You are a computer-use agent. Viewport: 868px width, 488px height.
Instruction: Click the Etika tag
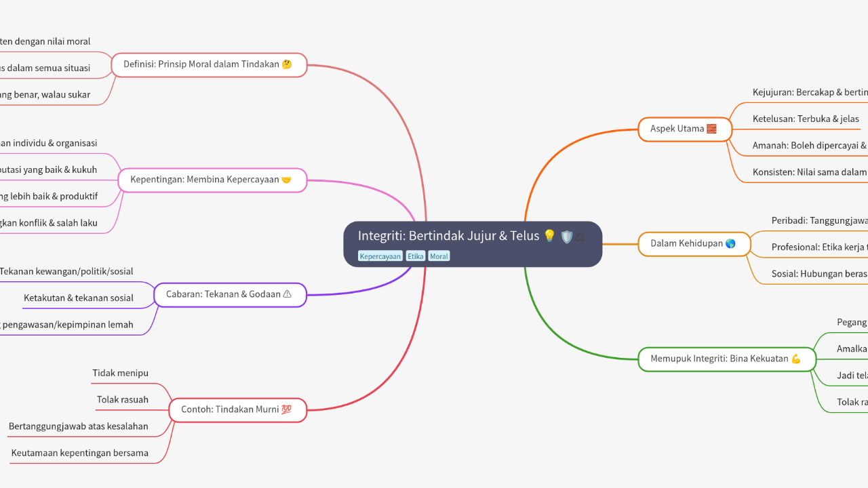[x=416, y=256]
